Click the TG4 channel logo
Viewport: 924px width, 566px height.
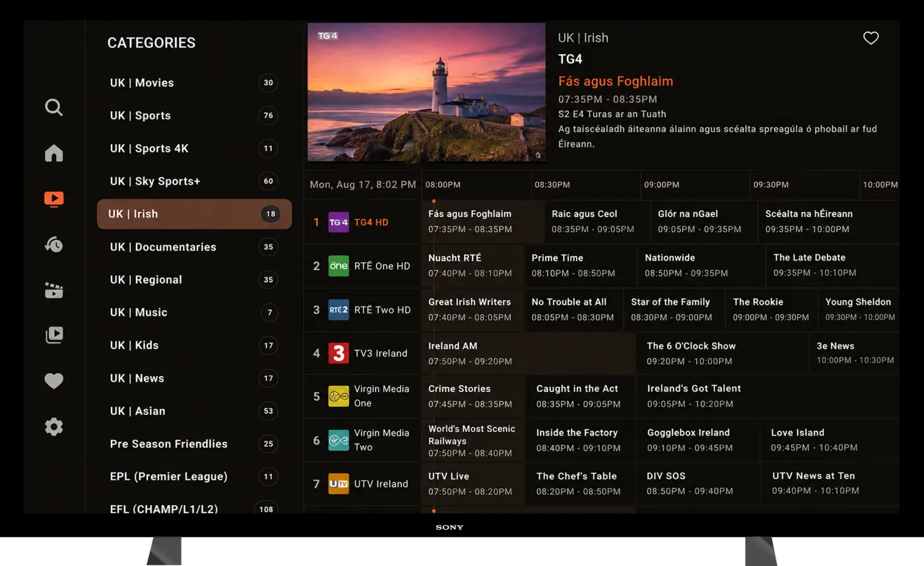click(x=339, y=222)
